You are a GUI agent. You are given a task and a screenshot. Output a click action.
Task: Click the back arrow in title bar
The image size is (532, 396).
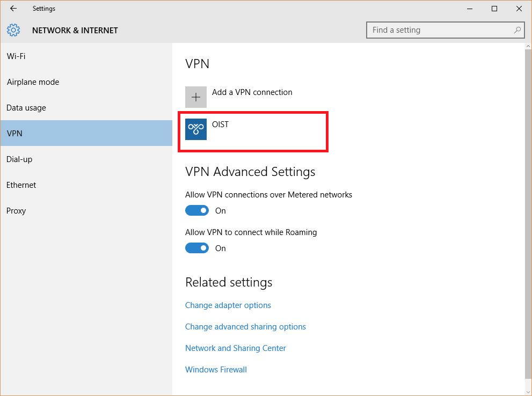[x=13, y=9]
